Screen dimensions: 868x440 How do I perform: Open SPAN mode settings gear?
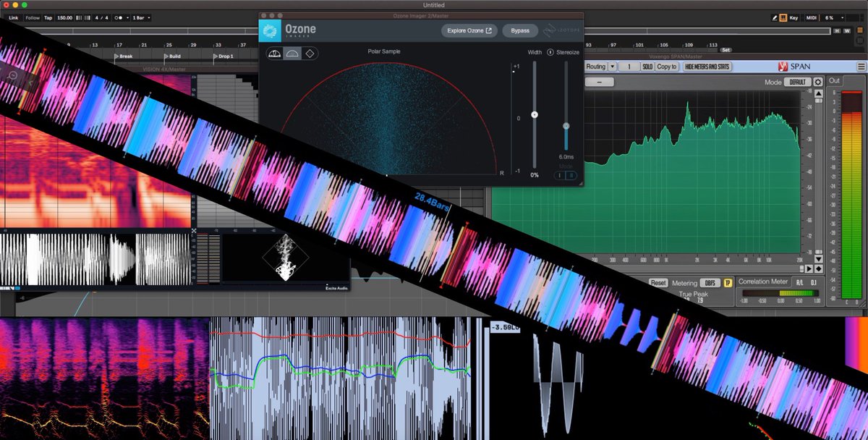[x=818, y=82]
